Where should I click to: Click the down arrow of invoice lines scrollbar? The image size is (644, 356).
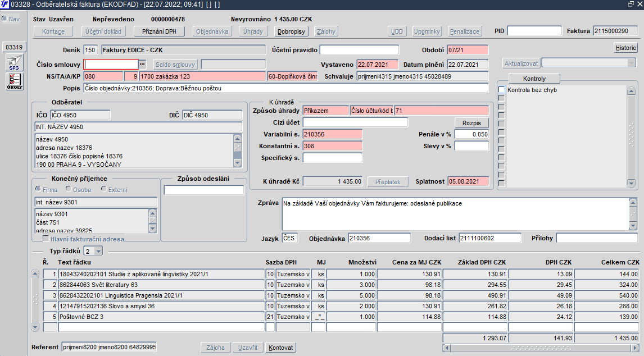coord(35,327)
